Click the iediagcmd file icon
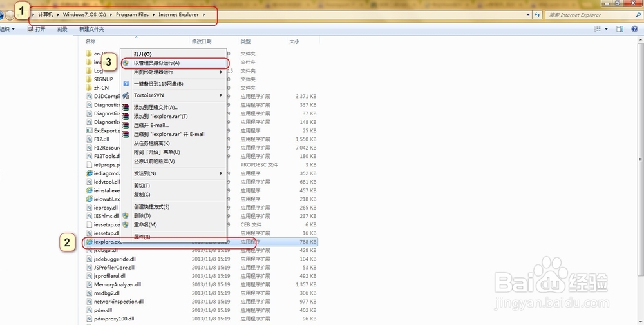Image resolution: width=644 pixels, height=325 pixels. pos(89,173)
